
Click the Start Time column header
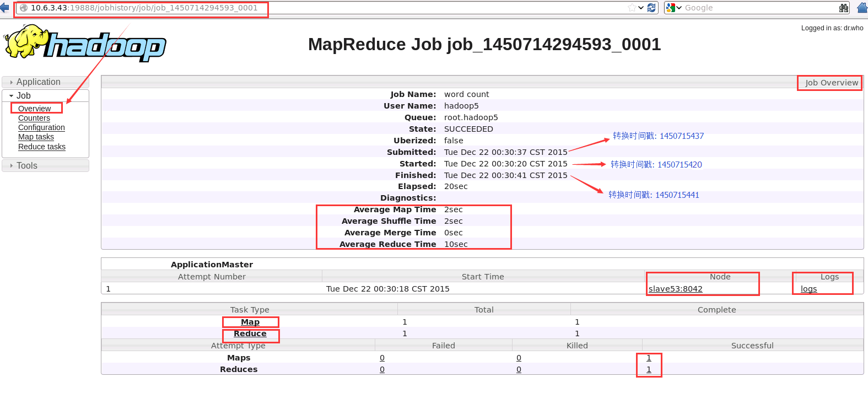(483, 277)
